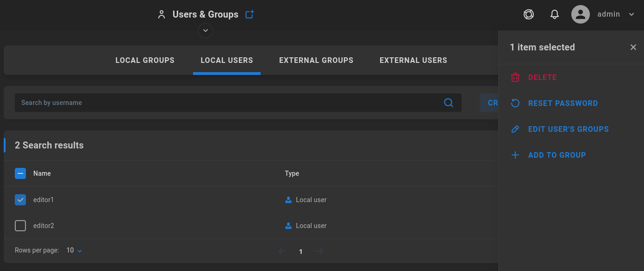
Task: Click the 1 item selected heading
Action: (543, 47)
